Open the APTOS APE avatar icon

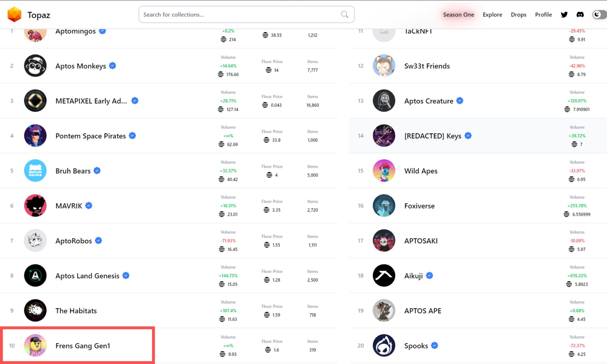(384, 311)
